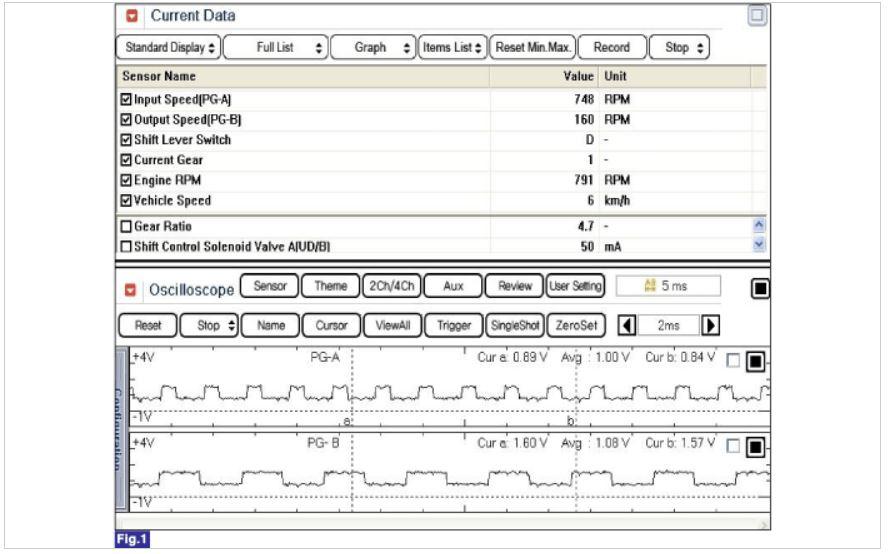Image resolution: width=891 pixels, height=554 pixels.
Task: Uncheck Shift Lever Switch checkbox
Action: click(x=126, y=140)
